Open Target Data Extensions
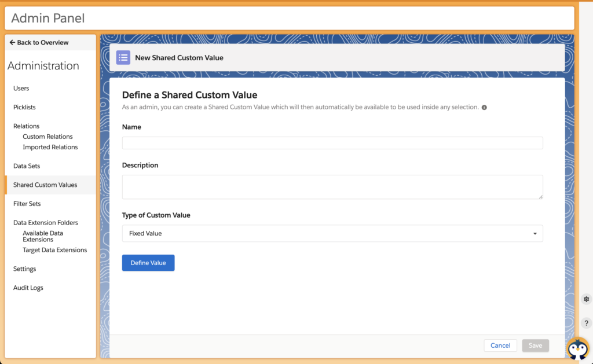593x364 pixels. pos(54,250)
